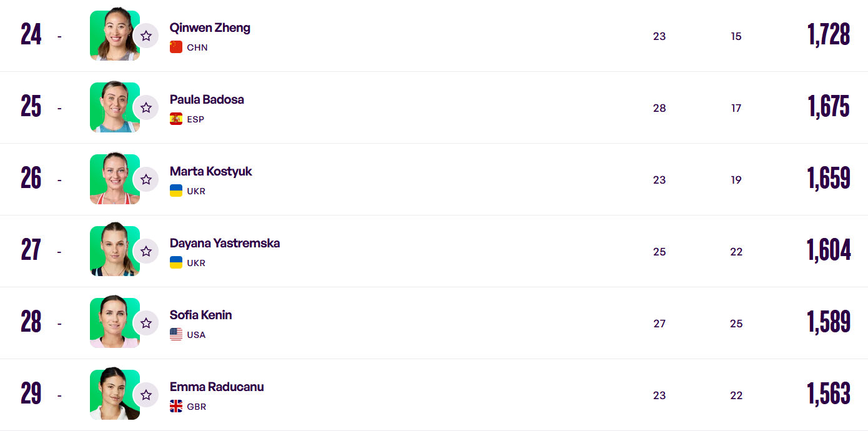View Dayana Yastremska's player page

pos(224,243)
